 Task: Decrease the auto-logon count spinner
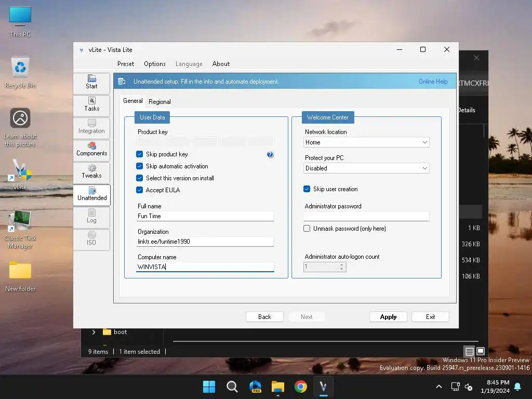pos(342,269)
